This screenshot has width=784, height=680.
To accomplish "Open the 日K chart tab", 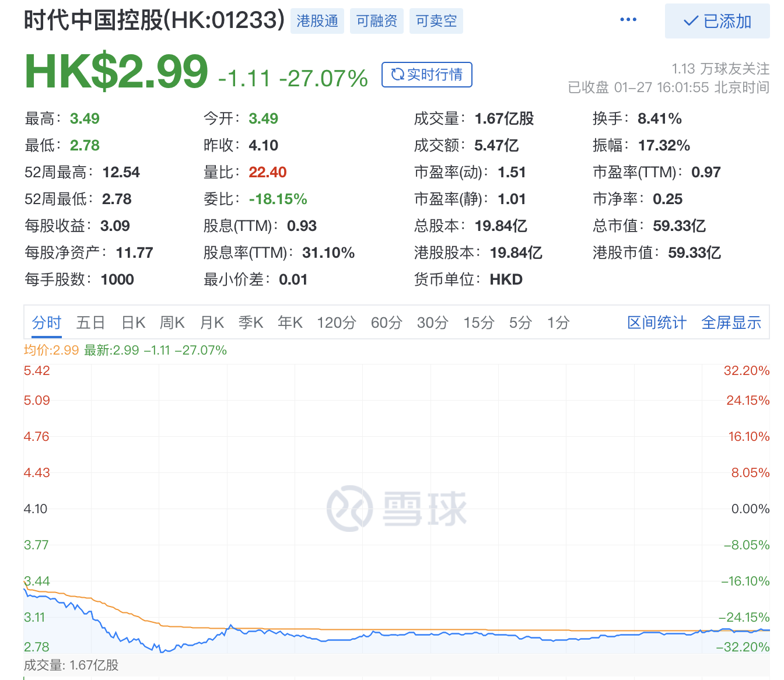I will 134,323.
